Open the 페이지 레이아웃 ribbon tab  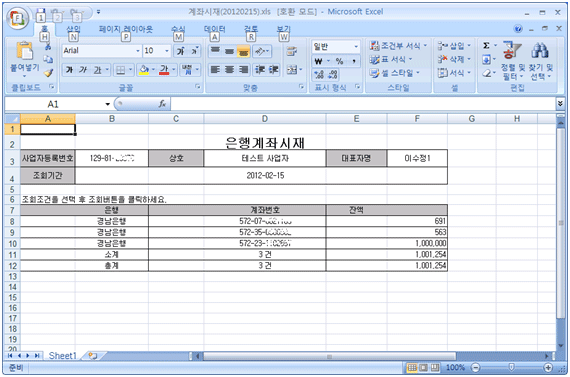coord(126,29)
